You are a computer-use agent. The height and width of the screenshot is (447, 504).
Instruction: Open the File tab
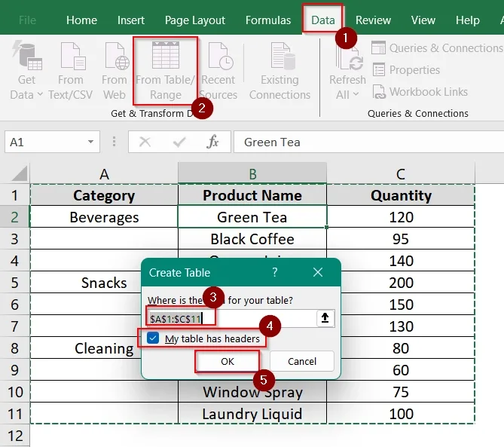pyautogui.click(x=27, y=20)
